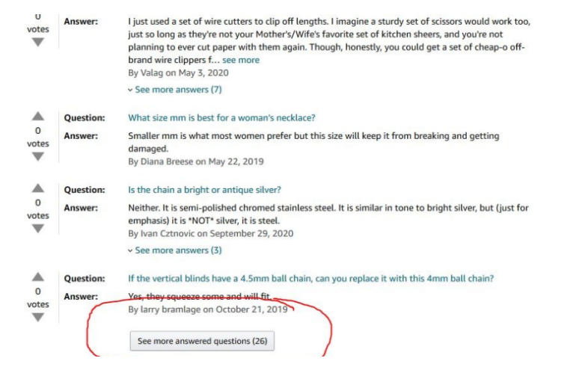The height and width of the screenshot is (373, 588).
Task: Click the Diana Breese answer byline
Action: click(x=196, y=161)
